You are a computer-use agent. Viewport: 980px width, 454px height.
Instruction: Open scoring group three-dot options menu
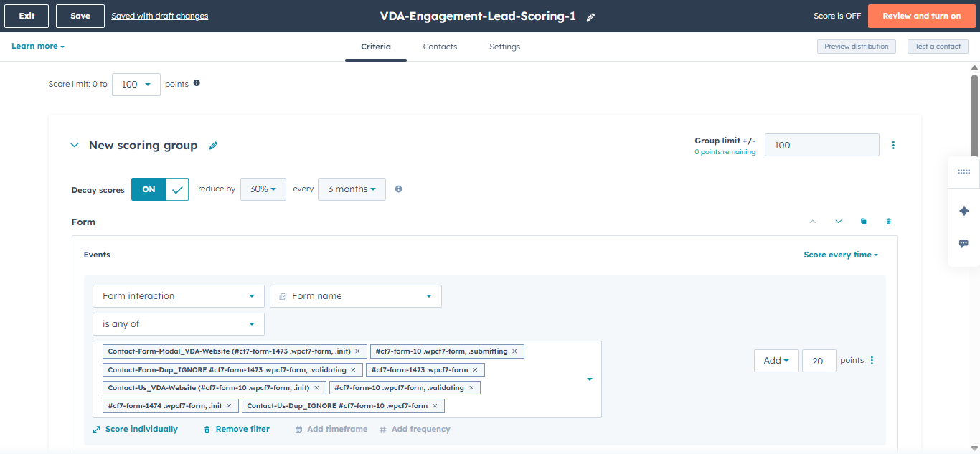coord(893,145)
